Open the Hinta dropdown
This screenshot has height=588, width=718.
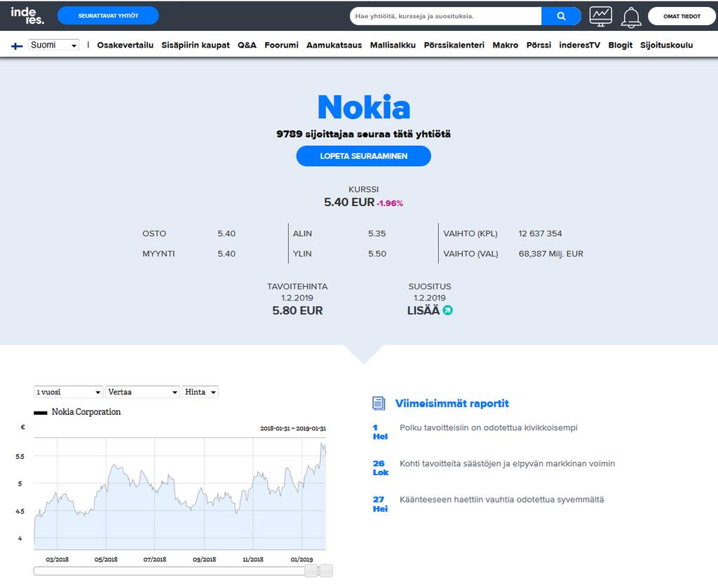pos(200,392)
